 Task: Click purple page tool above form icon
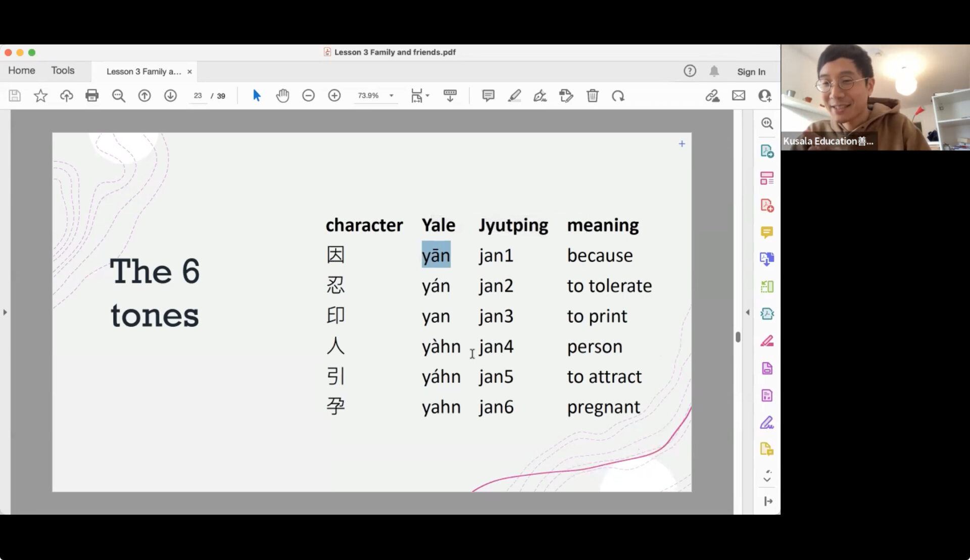coord(767,368)
